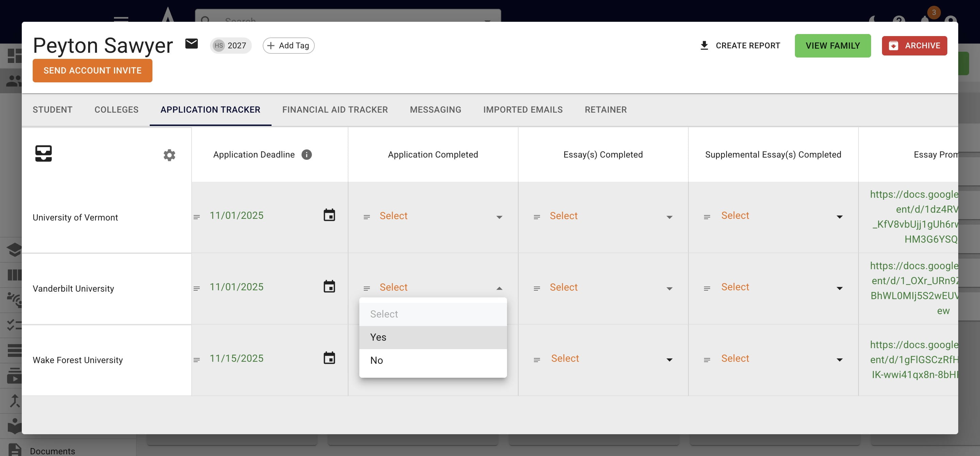Click the Peyton Sawyer student name heading
The image size is (980, 456).
coord(103,45)
